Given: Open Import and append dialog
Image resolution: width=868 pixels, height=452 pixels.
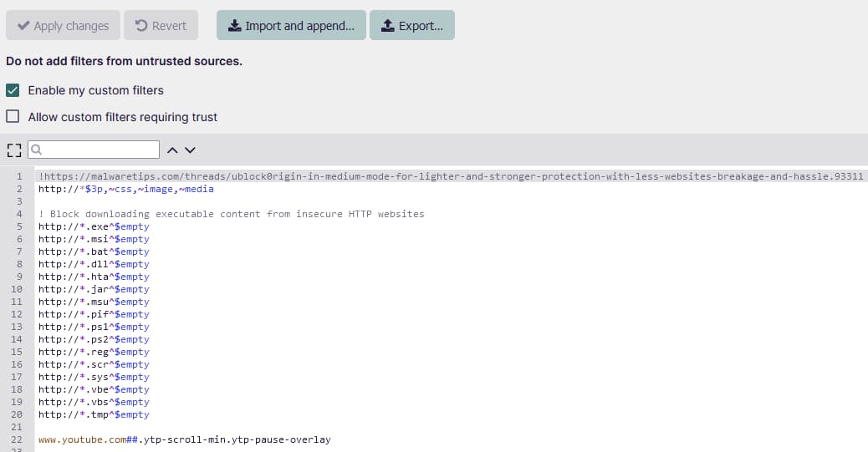Looking at the screenshot, I should pos(291,26).
